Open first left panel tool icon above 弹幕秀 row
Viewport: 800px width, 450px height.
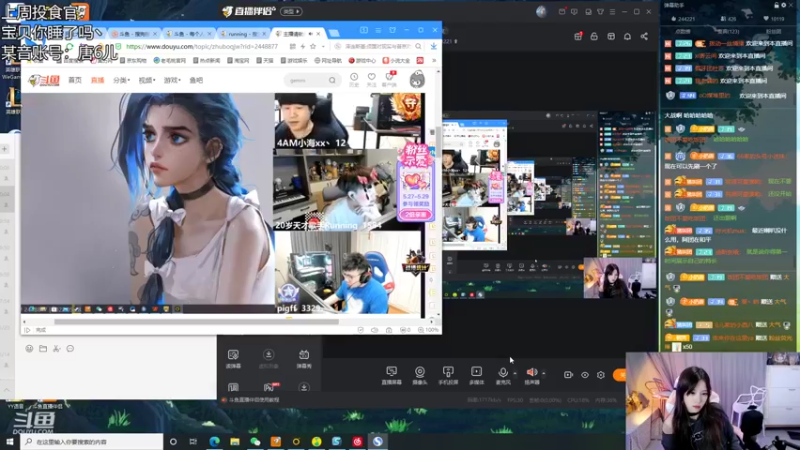[x=233, y=359]
